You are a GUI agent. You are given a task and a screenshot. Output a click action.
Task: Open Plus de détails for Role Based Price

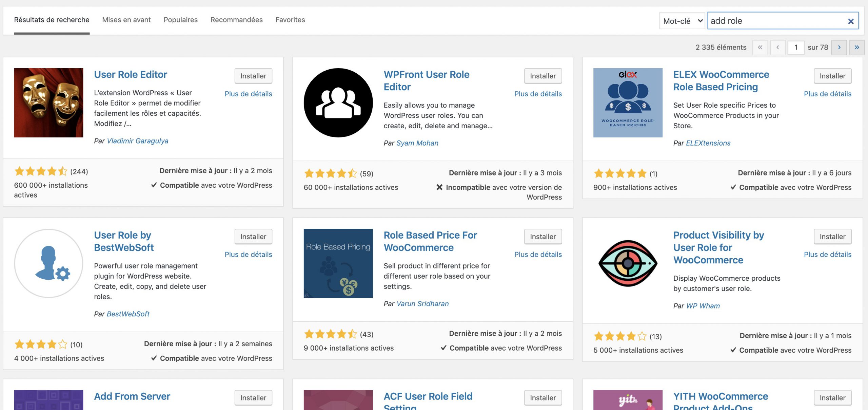click(538, 254)
